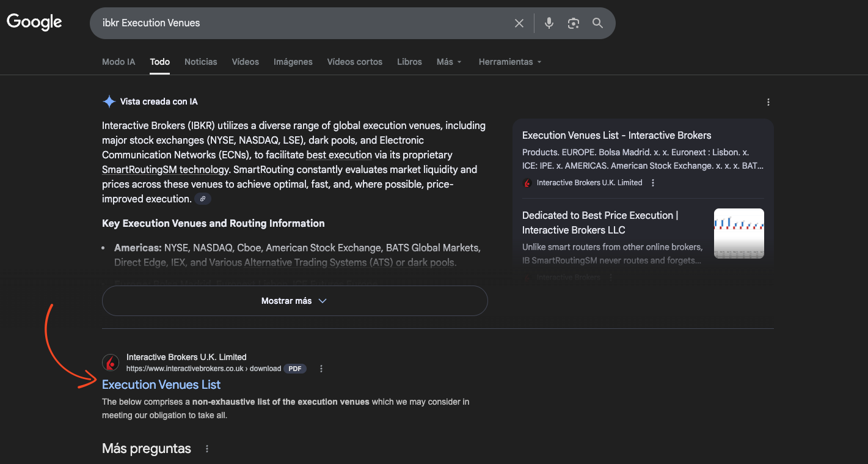This screenshot has height=464, width=868.
Task: Open AI overview three-dot options menu
Action: [x=768, y=102]
